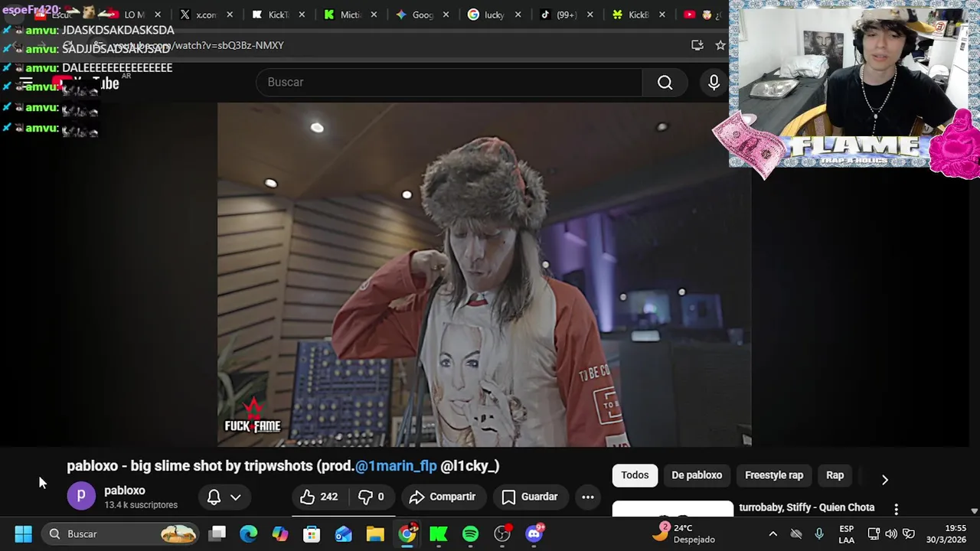Open the @1marin_flp channel link
This screenshot has width=980, height=551.
coord(396,465)
